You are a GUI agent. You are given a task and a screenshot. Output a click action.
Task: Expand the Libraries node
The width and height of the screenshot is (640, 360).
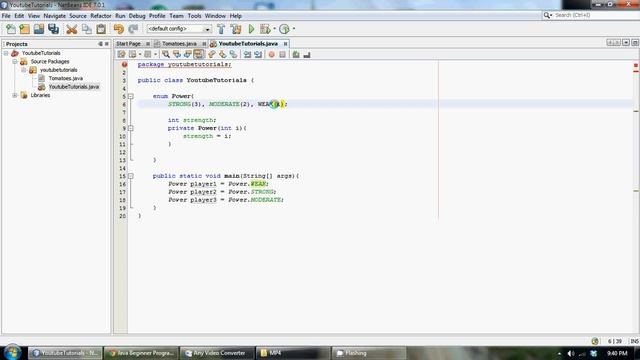[x=15, y=95]
